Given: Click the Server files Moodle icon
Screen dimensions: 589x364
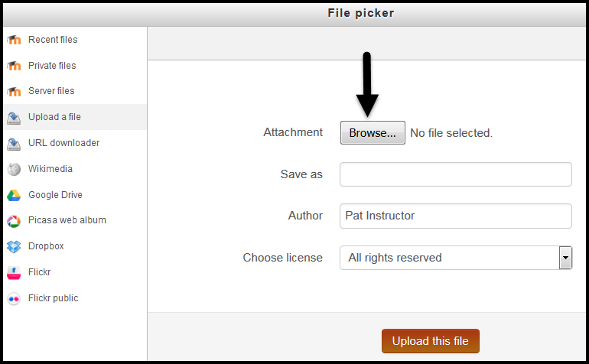Looking at the screenshot, I should (14, 91).
